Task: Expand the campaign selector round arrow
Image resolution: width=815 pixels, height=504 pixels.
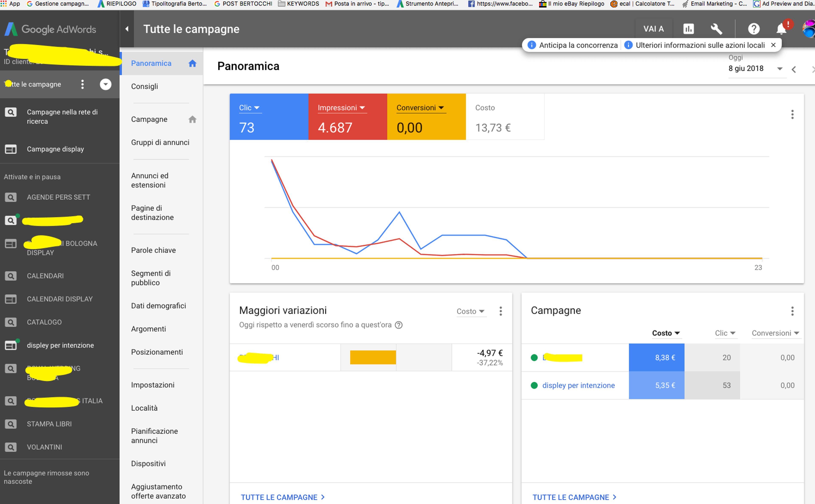Action: pyautogui.click(x=105, y=84)
